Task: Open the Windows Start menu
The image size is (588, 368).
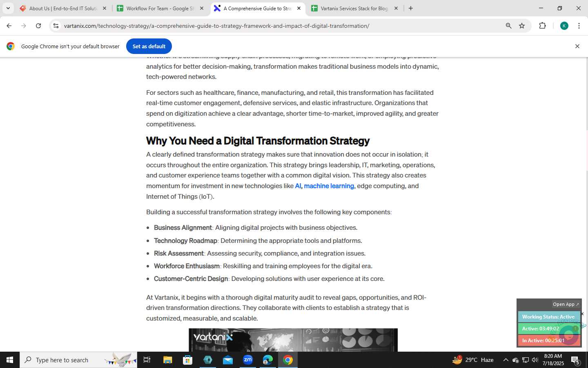Action: coord(10,360)
